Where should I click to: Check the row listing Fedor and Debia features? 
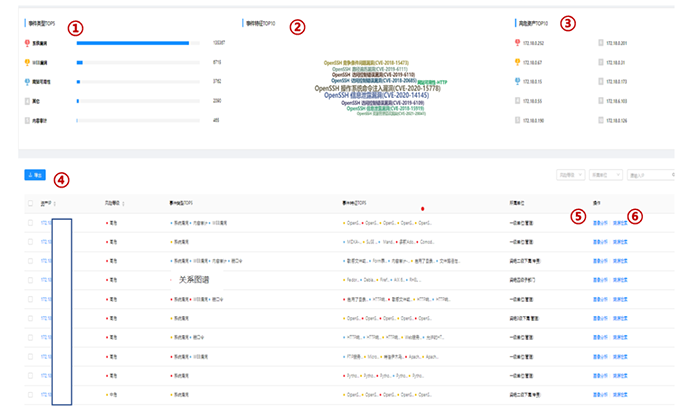[30, 280]
